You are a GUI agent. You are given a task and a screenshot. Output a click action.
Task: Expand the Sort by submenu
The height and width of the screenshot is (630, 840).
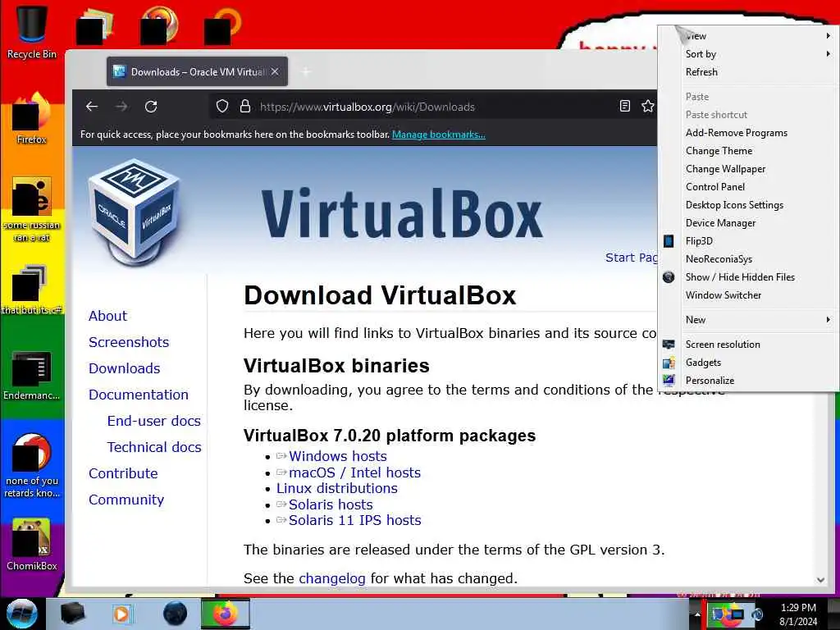point(748,53)
